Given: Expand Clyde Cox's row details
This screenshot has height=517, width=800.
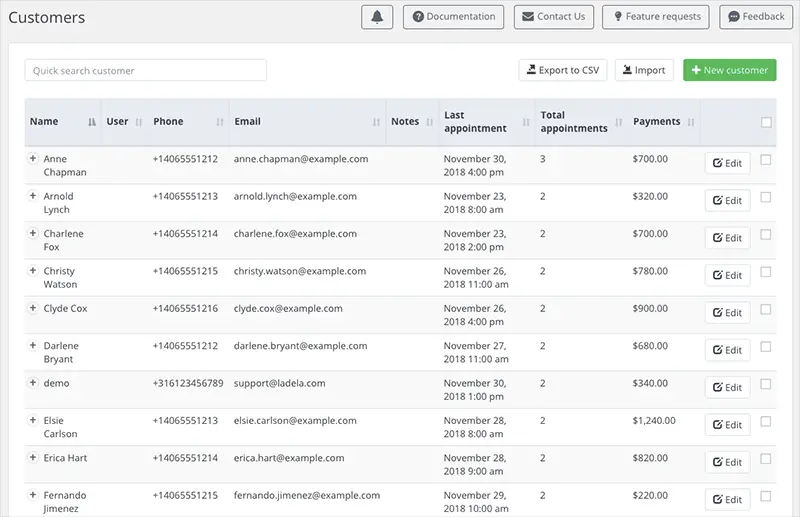Looking at the screenshot, I should pyautogui.click(x=33, y=308).
